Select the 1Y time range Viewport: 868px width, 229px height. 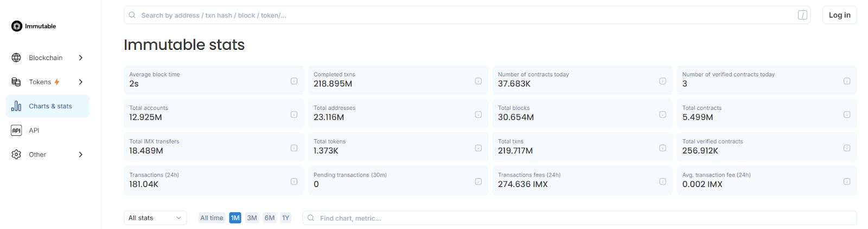[285, 218]
